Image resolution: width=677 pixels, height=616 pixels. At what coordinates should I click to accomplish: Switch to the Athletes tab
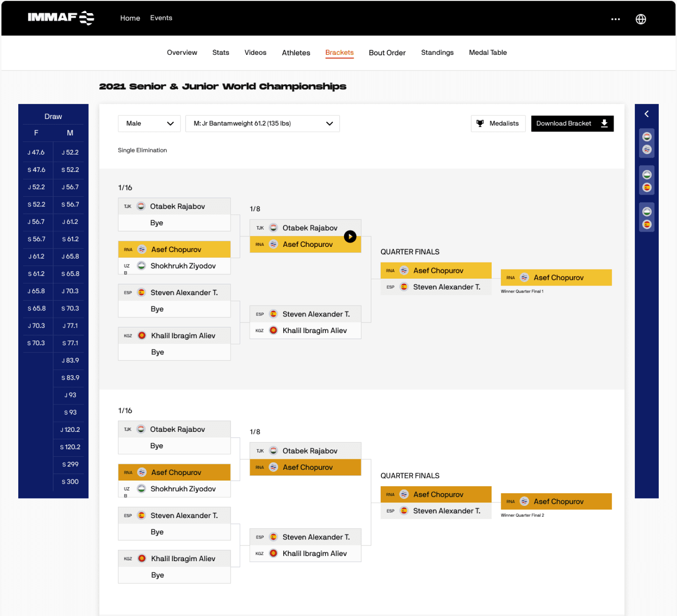pos(296,53)
